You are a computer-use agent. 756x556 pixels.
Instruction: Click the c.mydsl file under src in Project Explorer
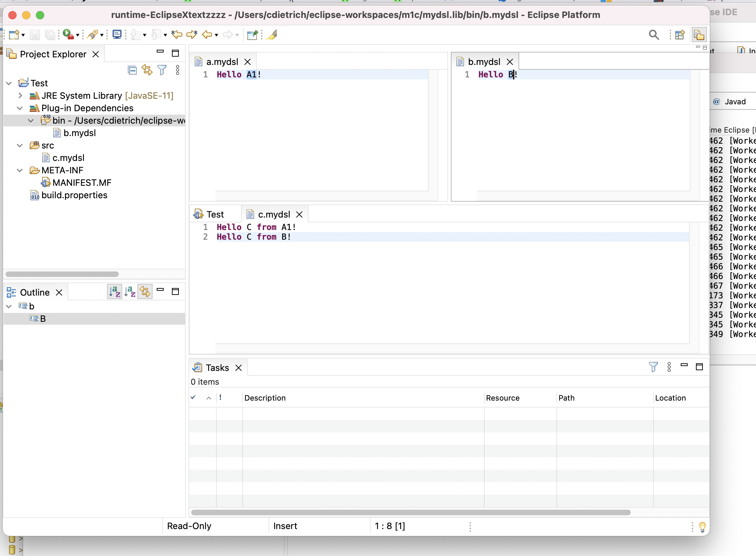[68, 158]
